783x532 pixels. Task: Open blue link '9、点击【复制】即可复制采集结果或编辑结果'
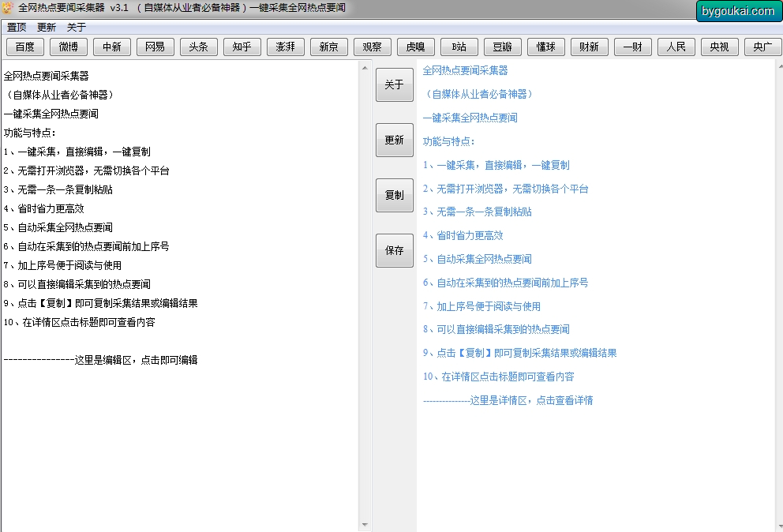coord(520,353)
